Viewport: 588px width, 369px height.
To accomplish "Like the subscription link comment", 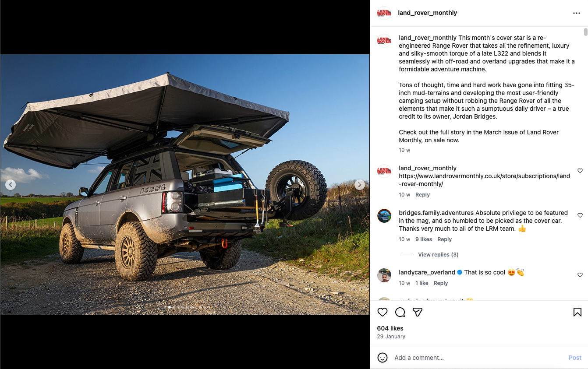I will point(580,171).
